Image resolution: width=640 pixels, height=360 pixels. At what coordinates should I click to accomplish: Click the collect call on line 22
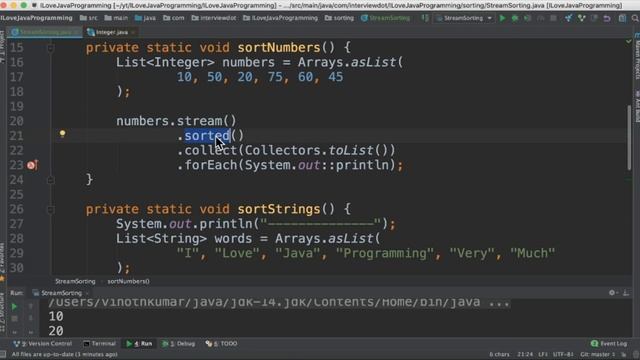coord(211,151)
